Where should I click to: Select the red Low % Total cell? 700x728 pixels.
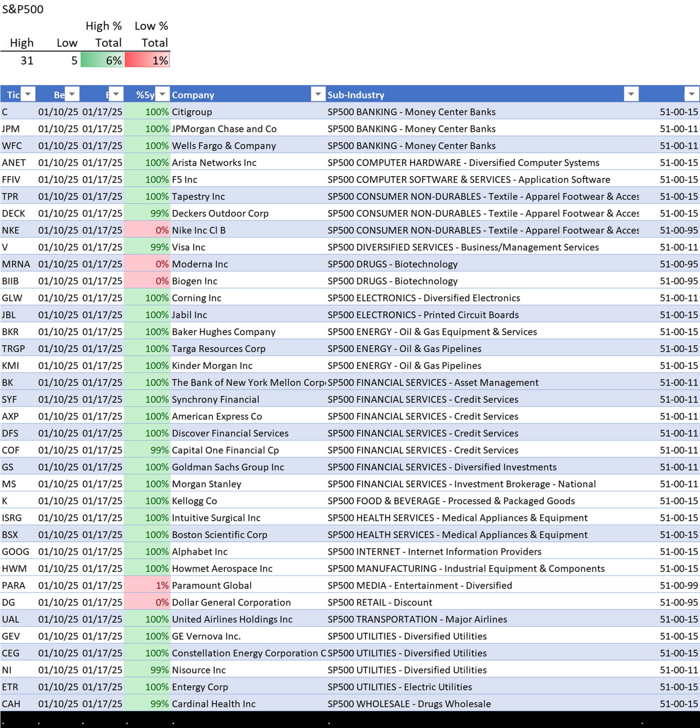pyautogui.click(x=147, y=60)
